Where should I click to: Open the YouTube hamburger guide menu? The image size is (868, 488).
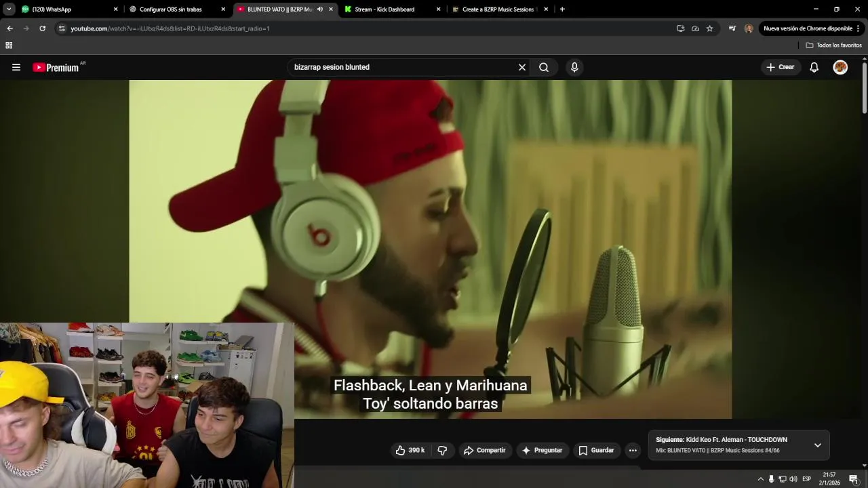(x=16, y=67)
